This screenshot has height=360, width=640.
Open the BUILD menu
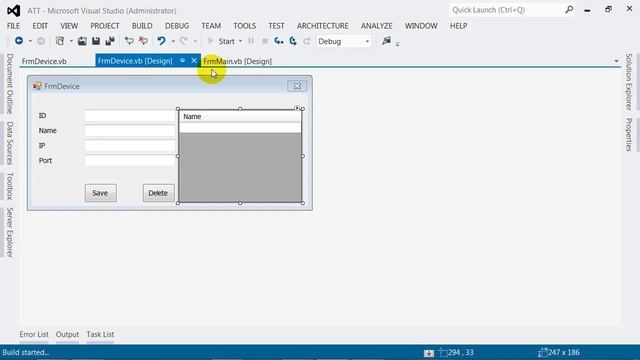[142, 26]
